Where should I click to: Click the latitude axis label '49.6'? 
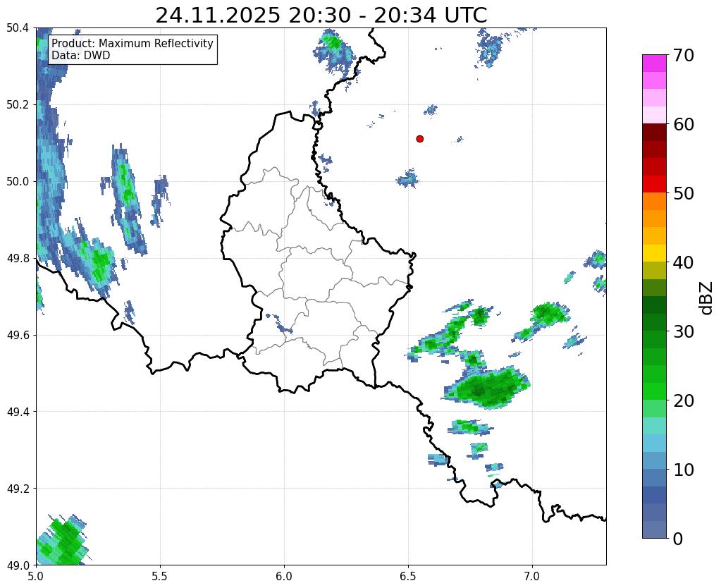point(18,335)
